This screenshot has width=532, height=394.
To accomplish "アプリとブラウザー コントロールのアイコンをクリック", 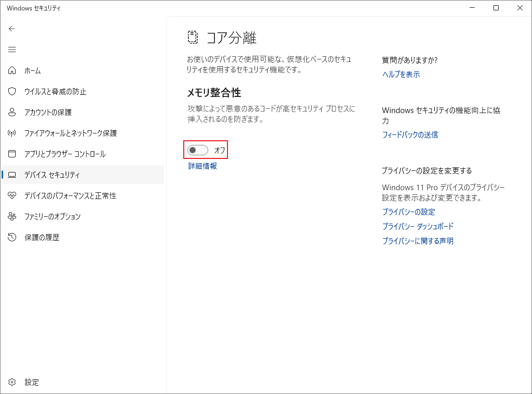I will coord(12,154).
